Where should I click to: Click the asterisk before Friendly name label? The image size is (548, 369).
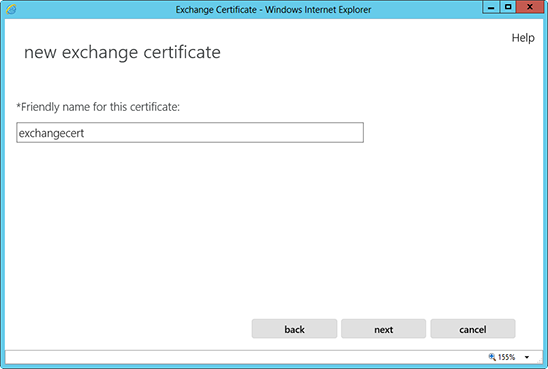(x=19, y=105)
